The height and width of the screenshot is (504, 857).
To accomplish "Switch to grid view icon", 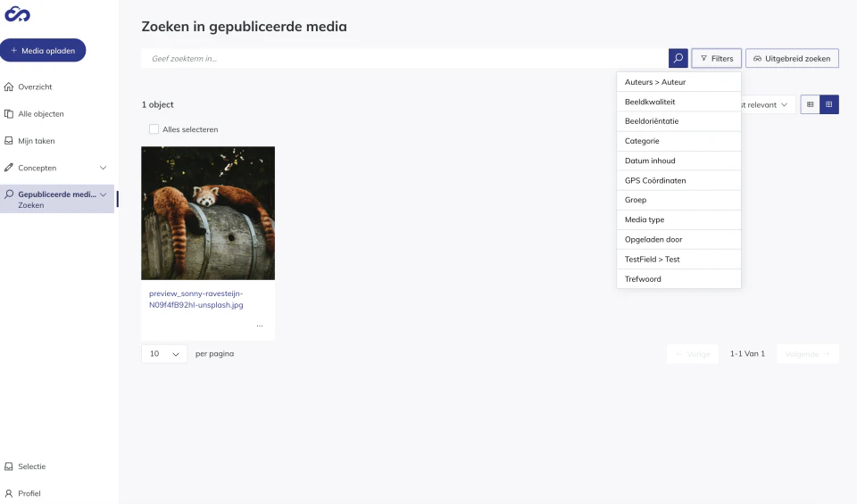I will tap(829, 104).
